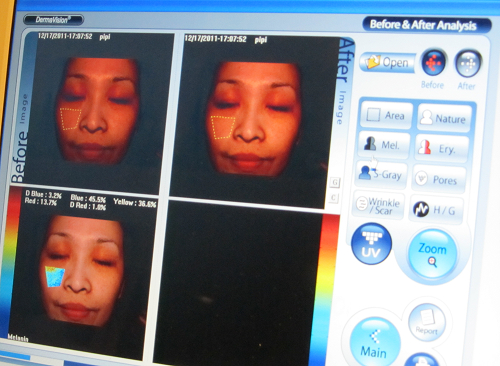Open an image file with the Open button

tap(388, 62)
